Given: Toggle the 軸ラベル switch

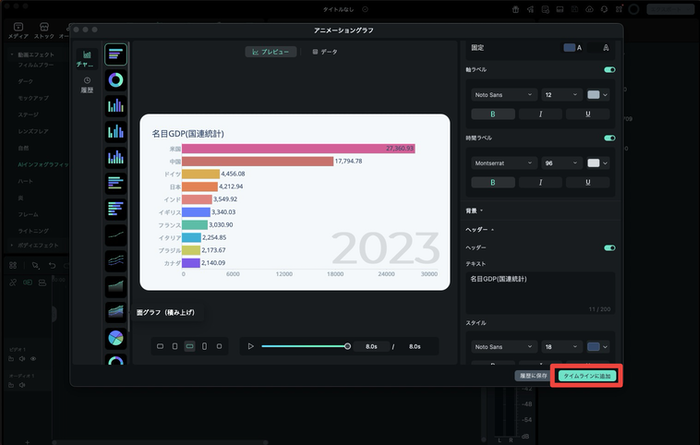Looking at the screenshot, I should coord(609,71).
